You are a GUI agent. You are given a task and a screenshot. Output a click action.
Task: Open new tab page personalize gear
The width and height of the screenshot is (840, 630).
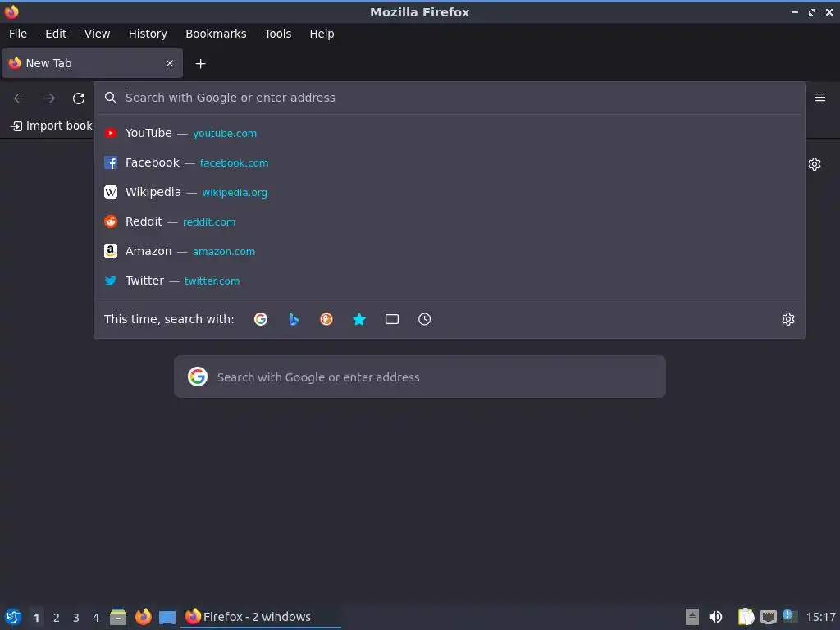click(815, 164)
